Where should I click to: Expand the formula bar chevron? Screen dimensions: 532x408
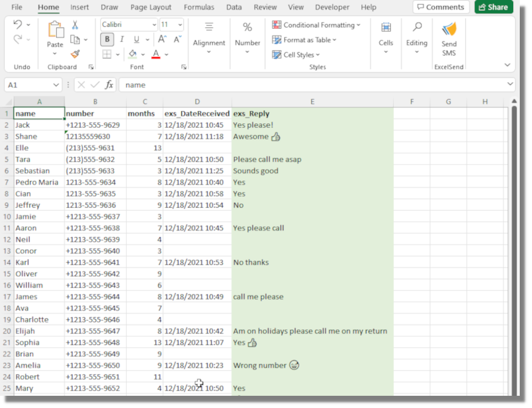tap(510, 84)
